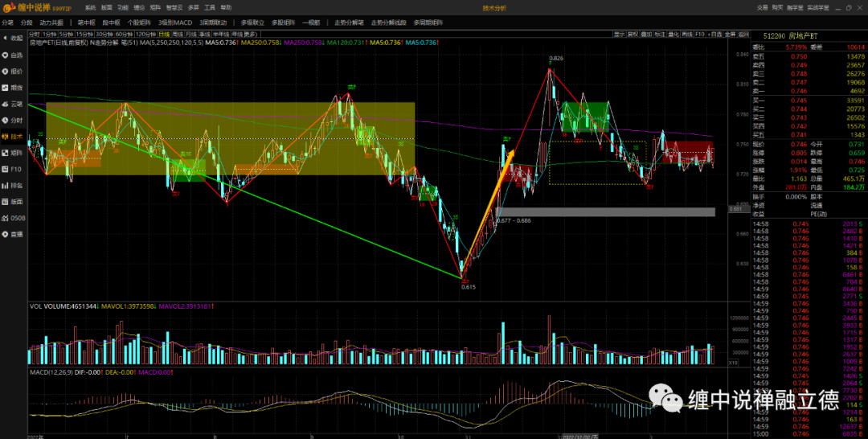Click the 512200 房地产ET stock title
This screenshot has width=868, height=439.
pyautogui.click(x=791, y=35)
